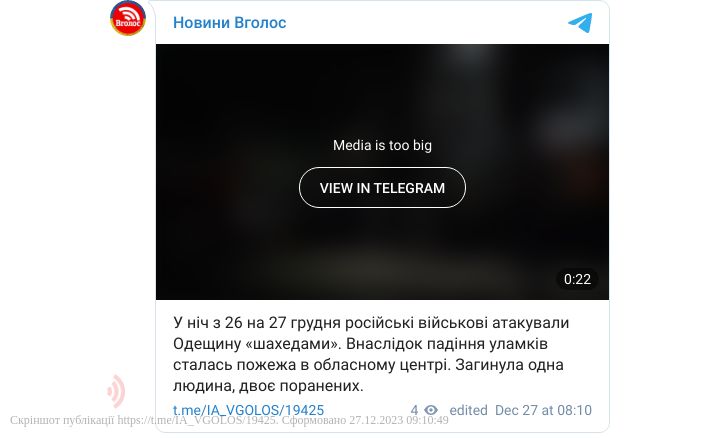Click the VIEW IN TELEGRAM button
720x438 pixels.
coord(382,188)
